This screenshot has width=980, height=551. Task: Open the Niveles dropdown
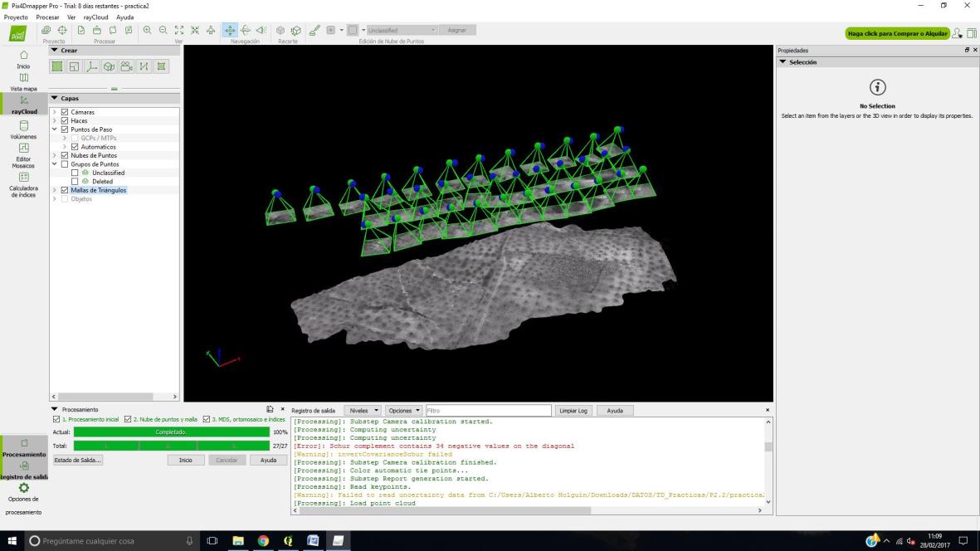pos(363,411)
